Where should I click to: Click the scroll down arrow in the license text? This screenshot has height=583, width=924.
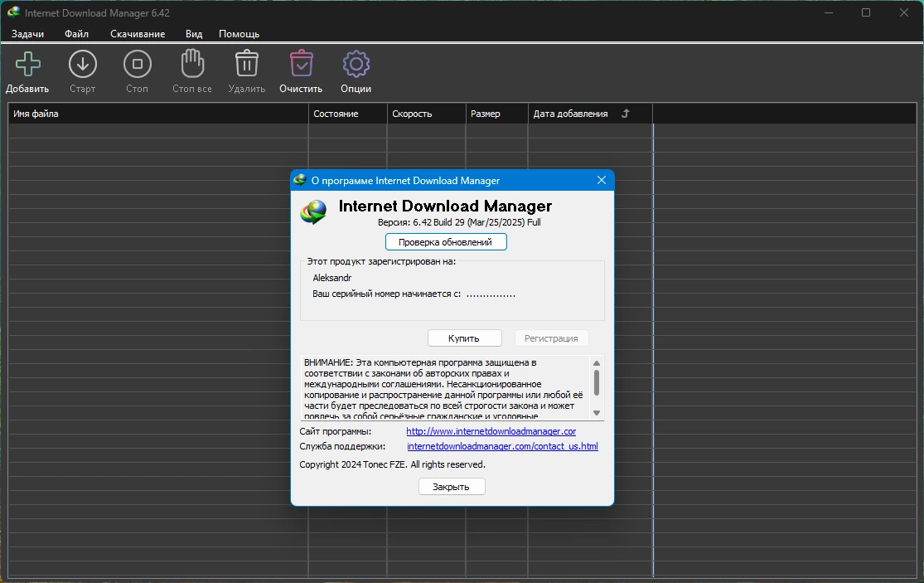pos(597,413)
